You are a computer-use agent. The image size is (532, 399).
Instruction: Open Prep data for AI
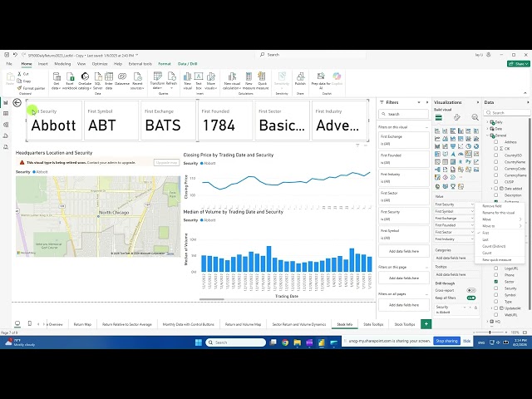click(321, 81)
